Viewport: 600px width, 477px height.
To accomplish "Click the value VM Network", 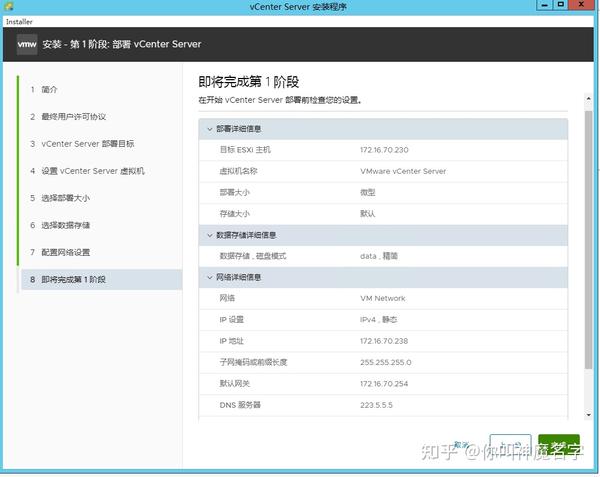I will [383, 298].
